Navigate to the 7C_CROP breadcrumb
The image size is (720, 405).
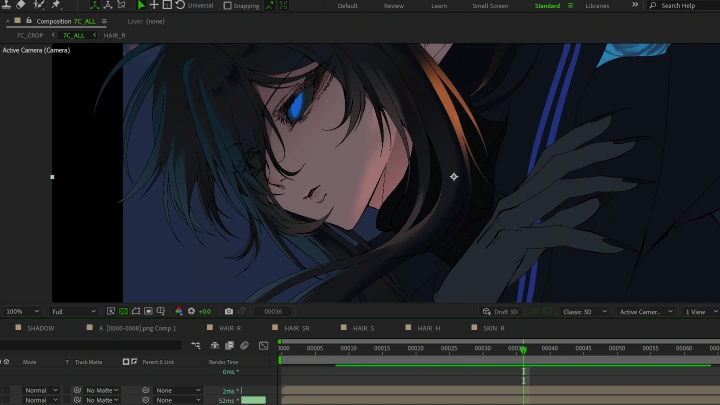tap(30, 35)
